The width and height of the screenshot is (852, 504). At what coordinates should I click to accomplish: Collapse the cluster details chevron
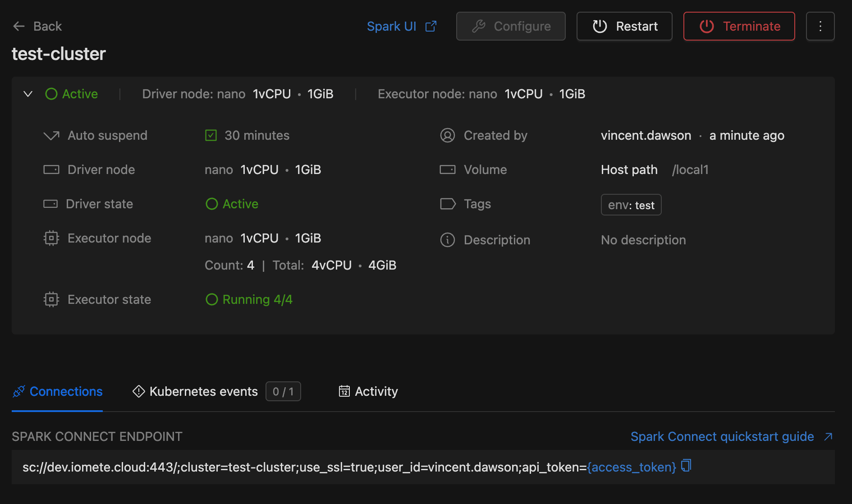click(28, 94)
